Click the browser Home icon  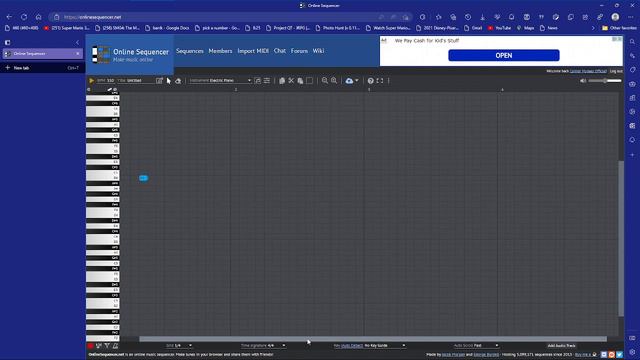point(38,17)
